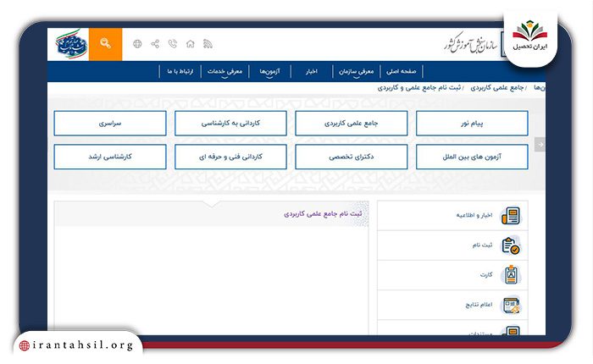
Task: Select دکترای تخصصی button
Action: 352,157
